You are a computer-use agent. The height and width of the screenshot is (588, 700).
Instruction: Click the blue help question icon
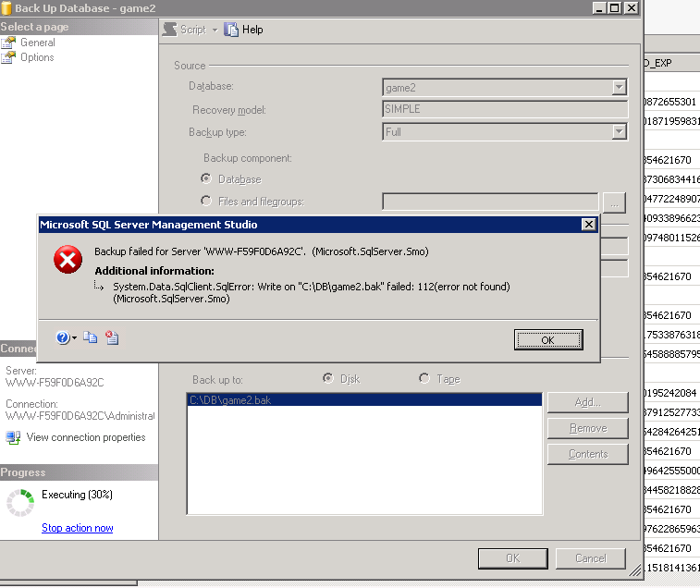coord(63,337)
